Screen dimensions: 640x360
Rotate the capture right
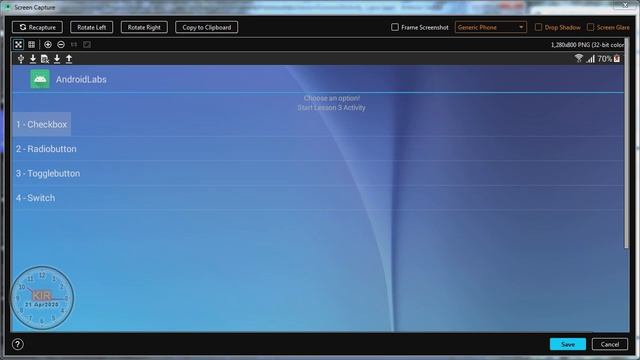tap(144, 27)
